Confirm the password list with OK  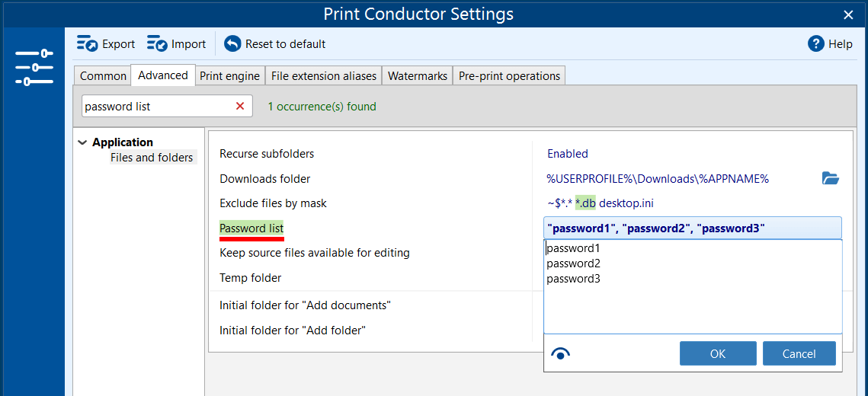717,353
